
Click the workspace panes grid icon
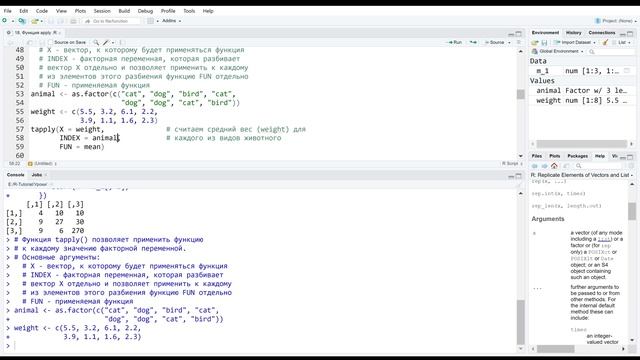(x=151, y=21)
